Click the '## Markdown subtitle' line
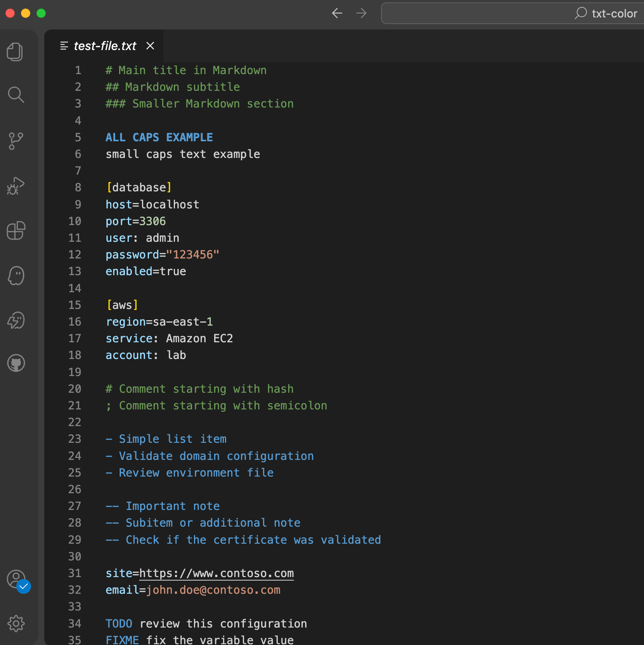This screenshot has height=645, width=644. tap(173, 87)
